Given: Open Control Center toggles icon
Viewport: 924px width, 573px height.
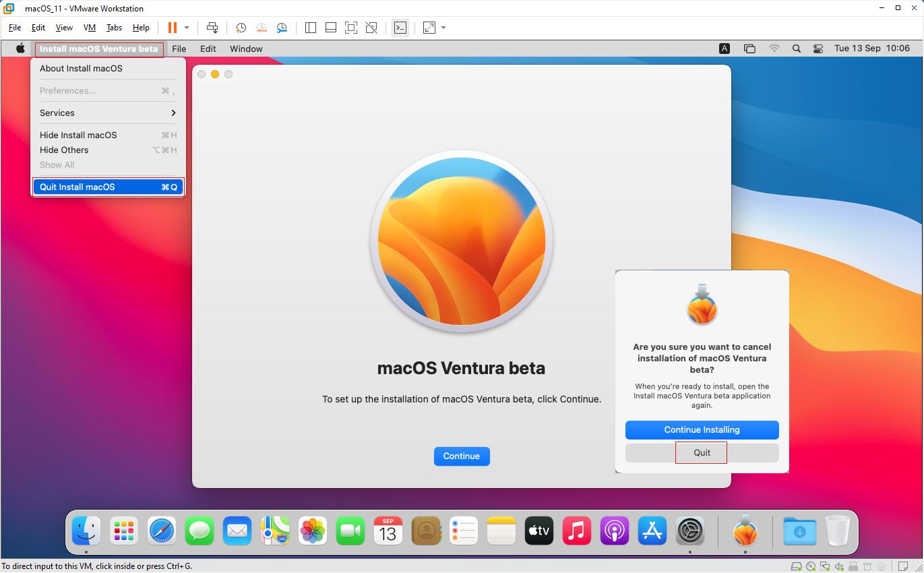Looking at the screenshot, I should [x=818, y=49].
